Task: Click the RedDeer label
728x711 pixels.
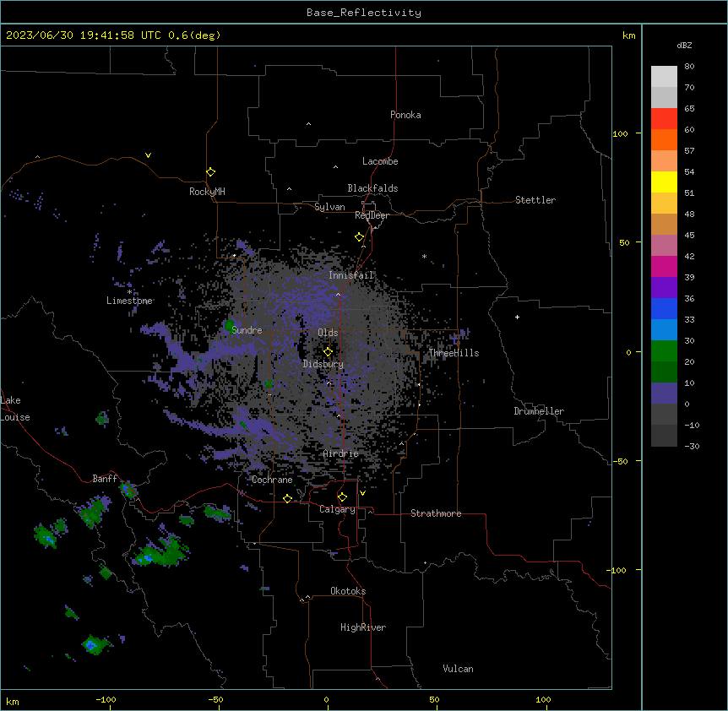Action: click(x=372, y=215)
